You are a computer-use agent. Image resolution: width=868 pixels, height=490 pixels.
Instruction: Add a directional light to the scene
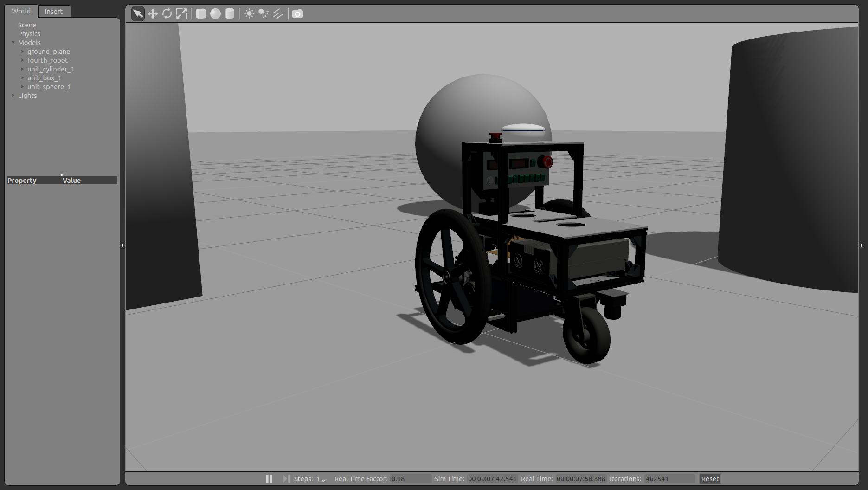click(x=277, y=13)
